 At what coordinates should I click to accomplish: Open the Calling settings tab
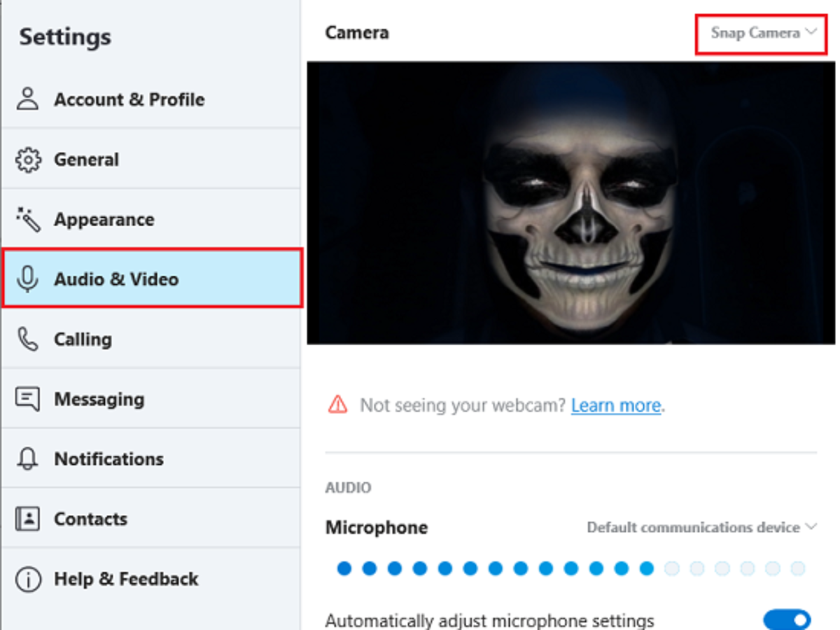pyautogui.click(x=83, y=339)
